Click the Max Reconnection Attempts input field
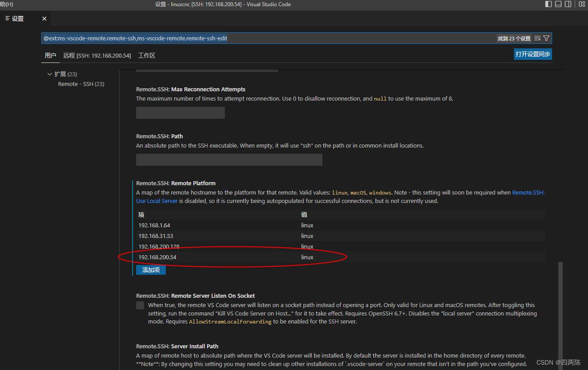The width and height of the screenshot is (588, 370). point(180,113)
